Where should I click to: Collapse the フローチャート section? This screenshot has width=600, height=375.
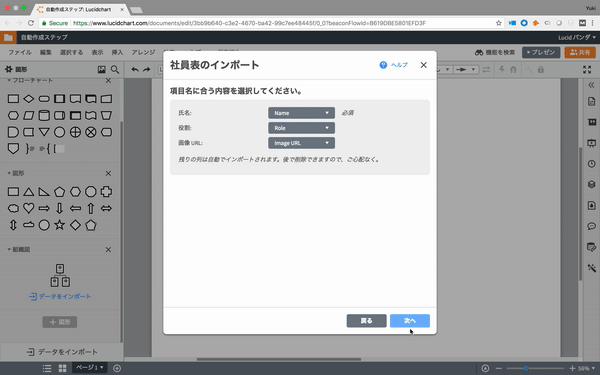(9, 81)
